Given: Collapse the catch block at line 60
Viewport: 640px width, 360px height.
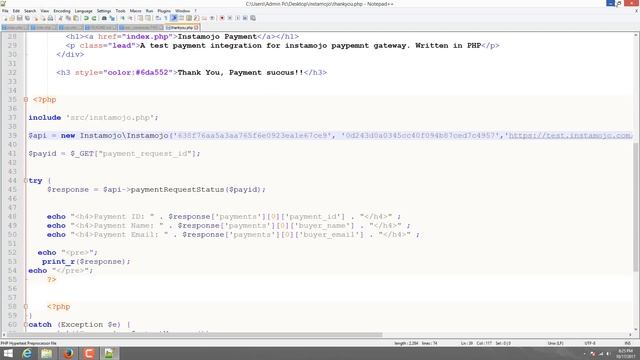Looking at the screenshot, I should tap(26, 324).
